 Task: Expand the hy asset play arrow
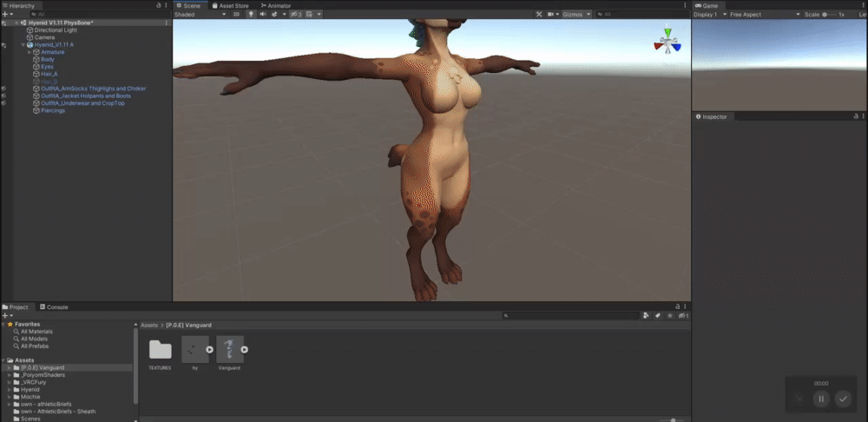(210, 349)
